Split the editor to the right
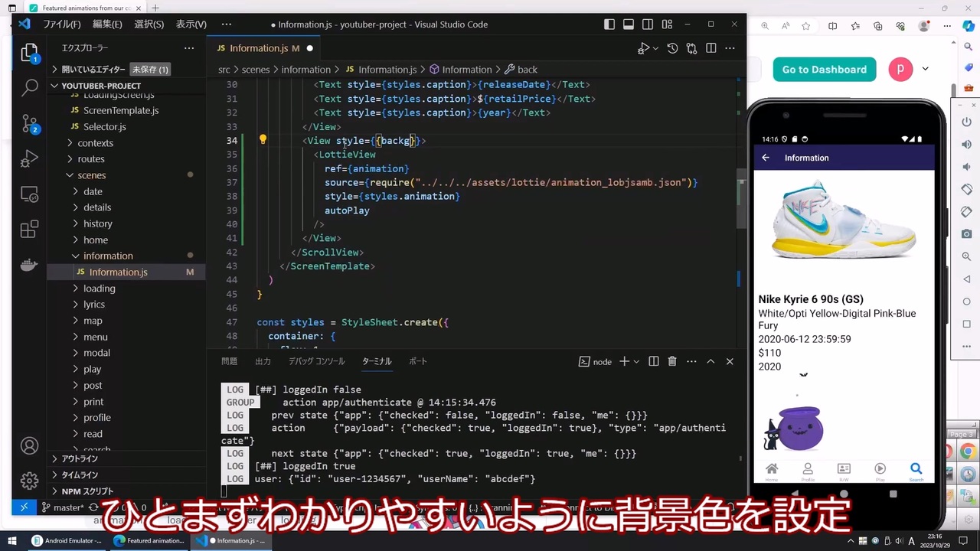 tap(710, 48)
